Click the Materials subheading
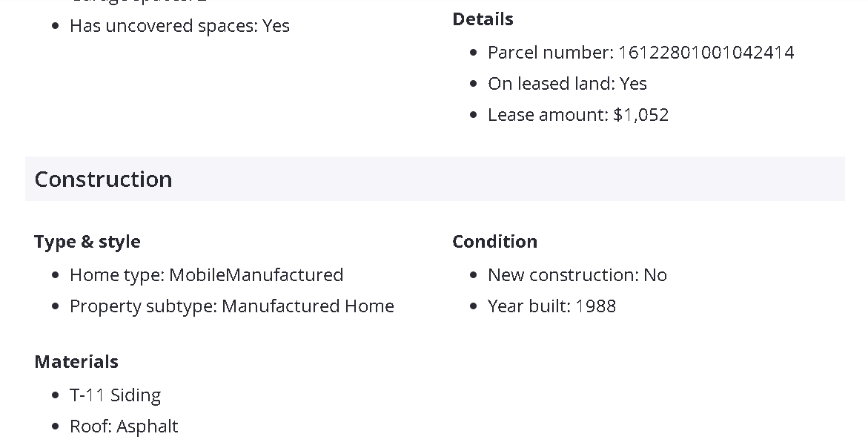This screenshot has height=448, width=868. coord(76,362)
